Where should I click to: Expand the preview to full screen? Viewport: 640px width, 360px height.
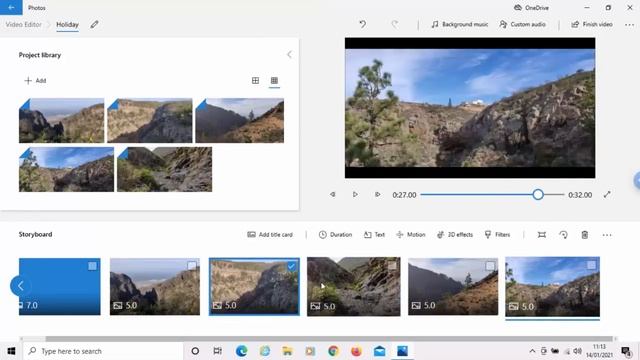point(607,195)
